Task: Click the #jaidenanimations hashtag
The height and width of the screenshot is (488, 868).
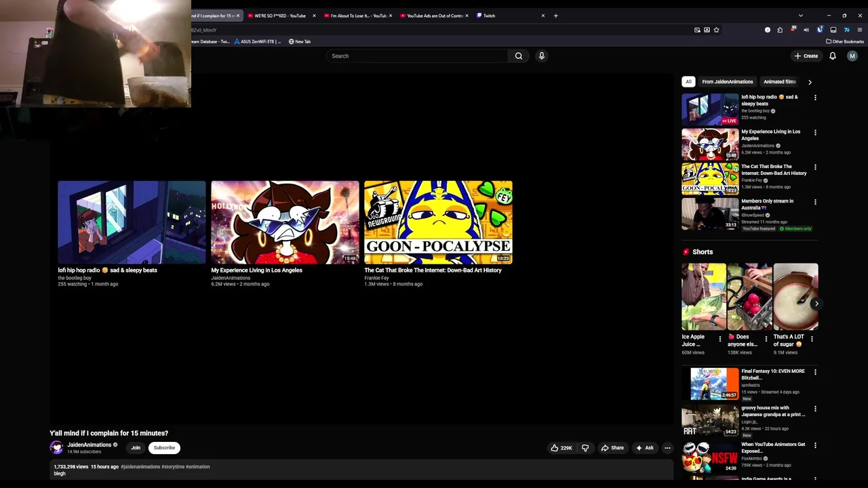Action: (x=140, y=466)
